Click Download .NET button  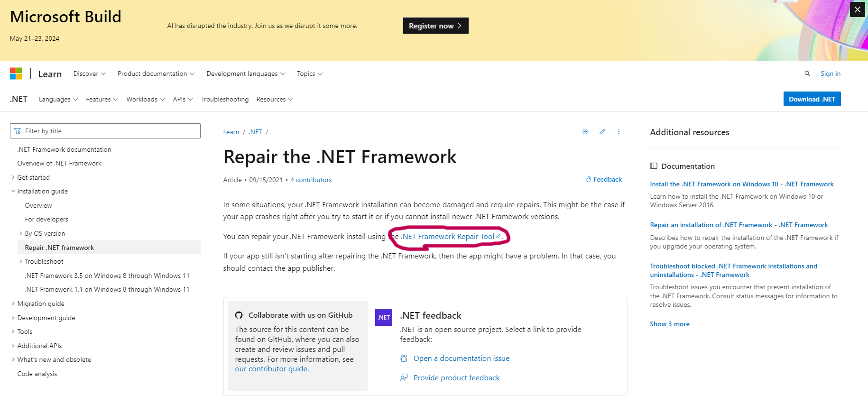pos(812,99)
